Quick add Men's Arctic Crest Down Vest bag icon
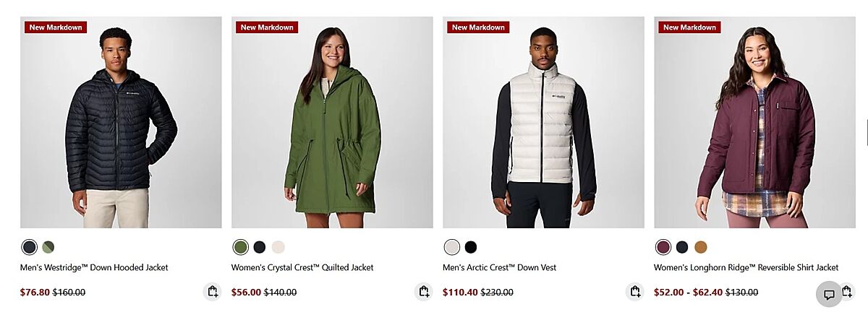 point(635,292)
